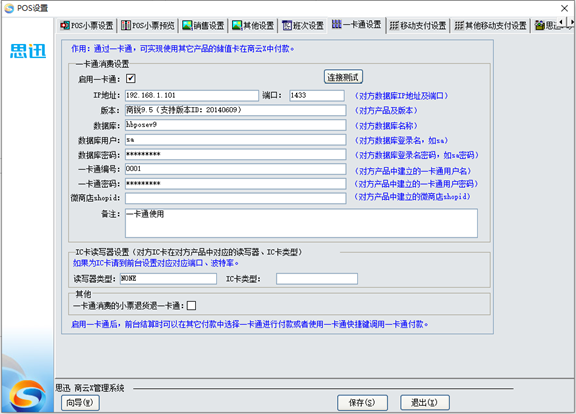The width and height of the screenshot is (576, 414).
Task: Switch to the POS小票预览 tab
Action: [148, 25]
